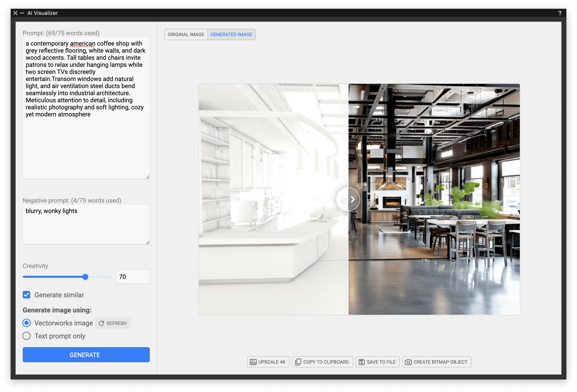
Task: Click the Refresh circular arrow icon
Action: click(x=101, y=323)
